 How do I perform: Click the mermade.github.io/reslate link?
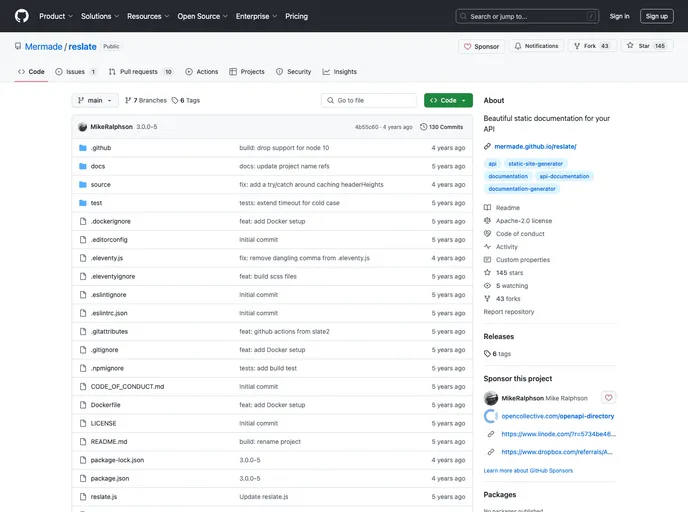(x=535, y=146)
